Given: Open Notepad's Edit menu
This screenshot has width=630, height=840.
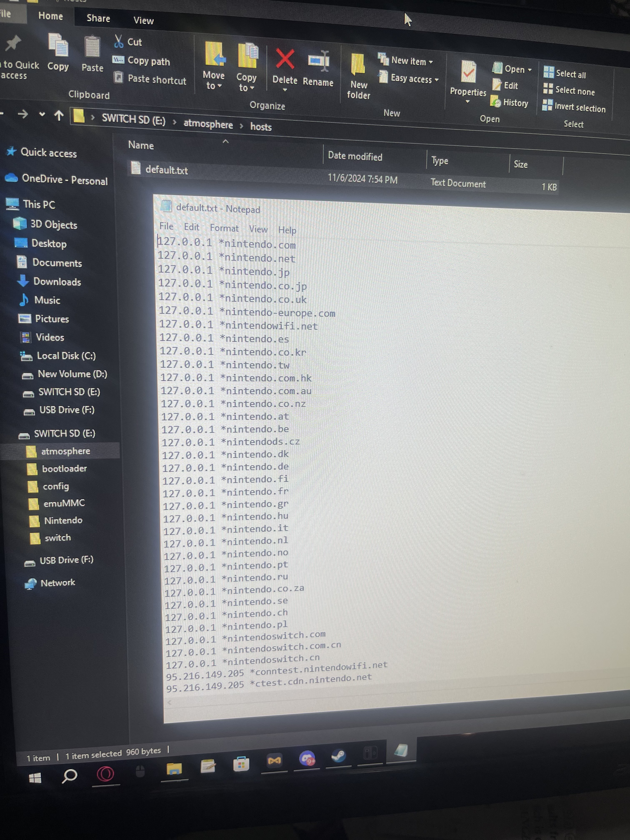Looking at the screenshot, I should [191, 227].
